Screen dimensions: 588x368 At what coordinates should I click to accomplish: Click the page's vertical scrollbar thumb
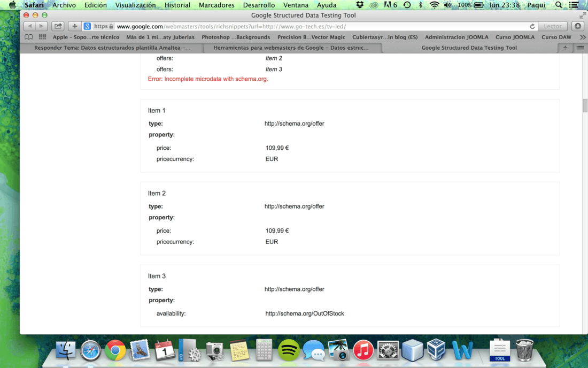[x=585, y=105]
